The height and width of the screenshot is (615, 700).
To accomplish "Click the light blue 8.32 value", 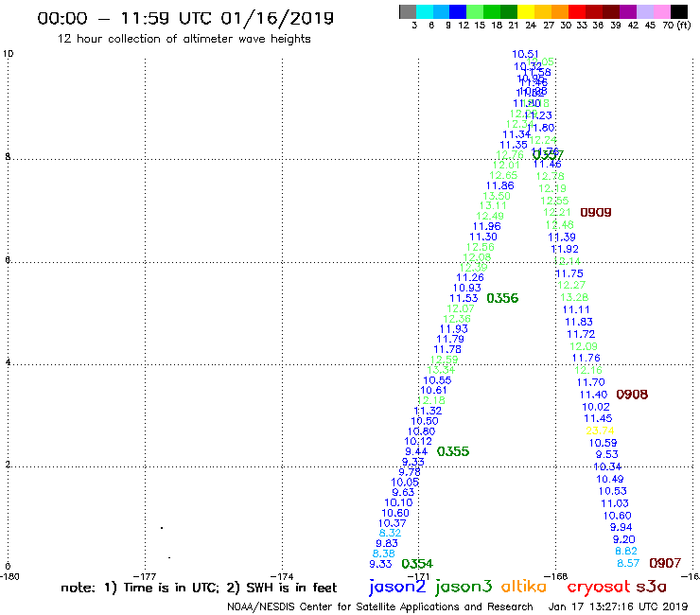I will (x=390, y=533).
